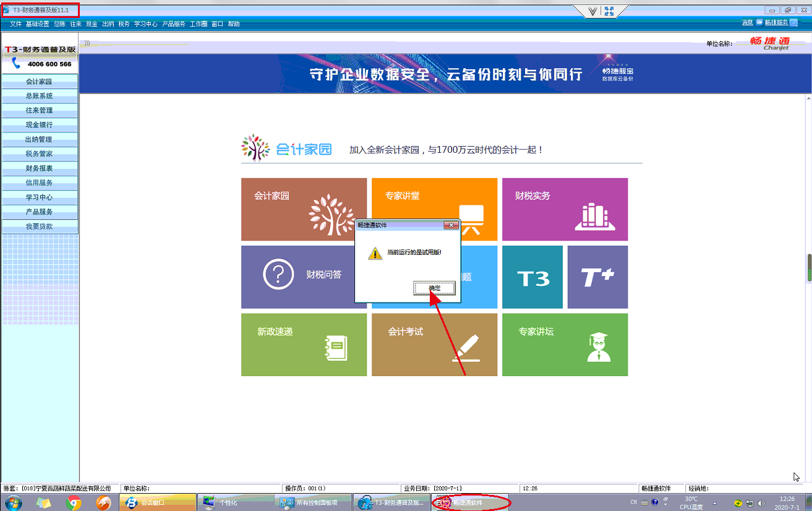This screenshot has width=812, height=511.
Task: Click the 会计家园 colorful tree logo
Action: coord(255,148)
